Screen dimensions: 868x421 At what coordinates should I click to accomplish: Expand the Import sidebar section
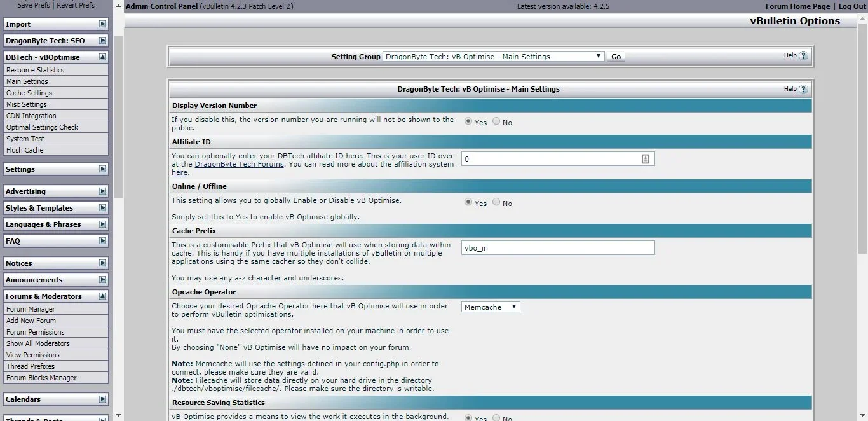(x=102, y=24)
